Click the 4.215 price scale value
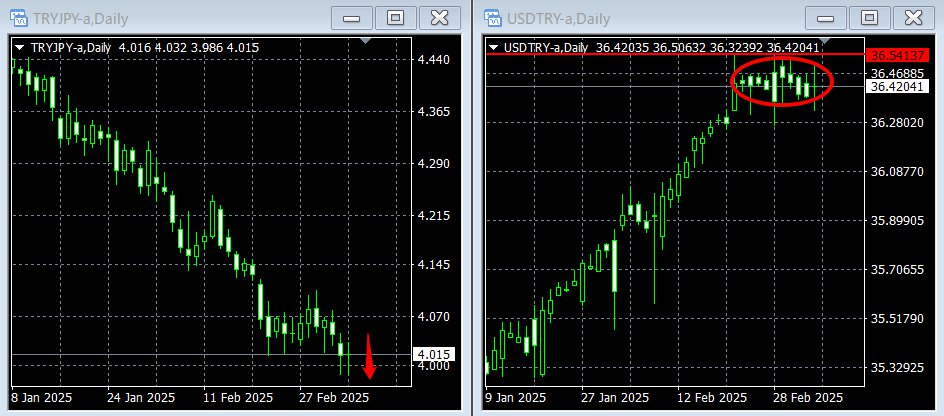The width and height of the screenshot is (944, 416). coord(432,216)
